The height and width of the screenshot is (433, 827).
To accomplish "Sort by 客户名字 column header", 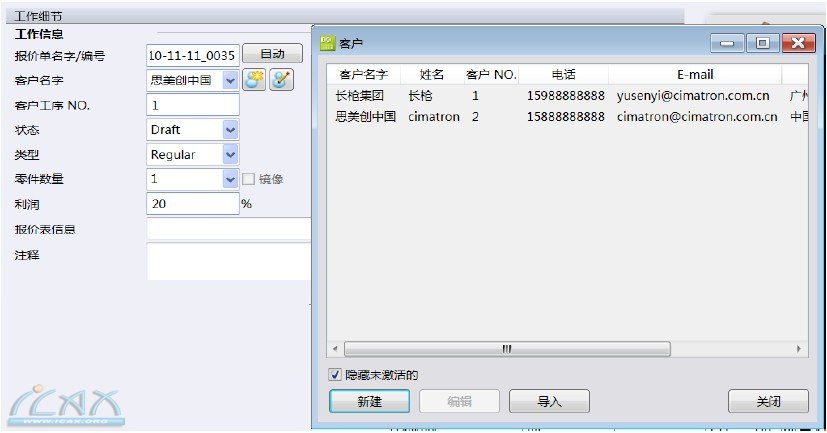I will coord(364,74).
